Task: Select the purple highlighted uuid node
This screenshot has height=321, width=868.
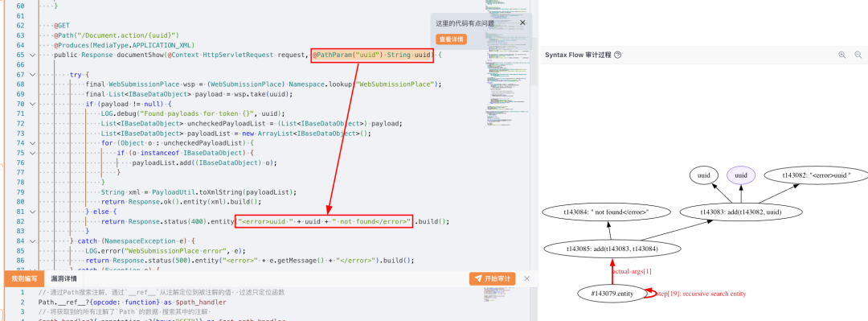Action: pyautogui.click(x=741, y=175)
